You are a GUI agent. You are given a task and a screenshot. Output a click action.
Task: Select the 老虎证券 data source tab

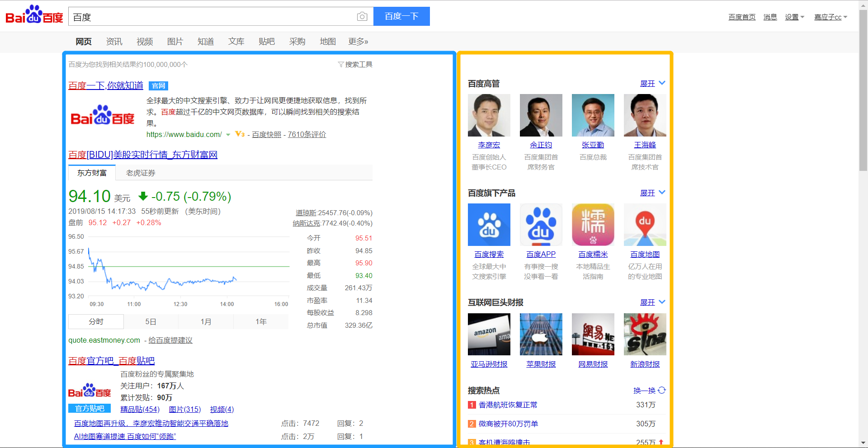tap(141, 173)
